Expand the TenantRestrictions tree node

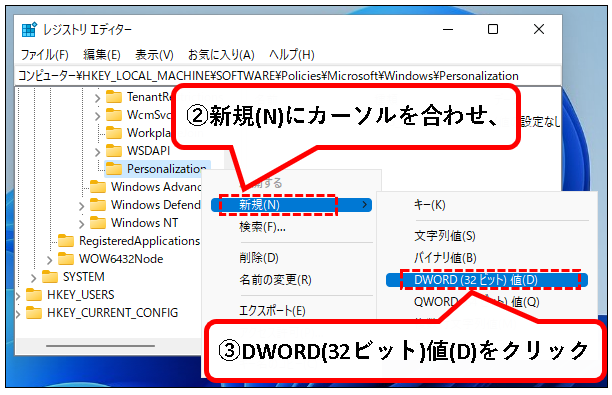[97, 98]
